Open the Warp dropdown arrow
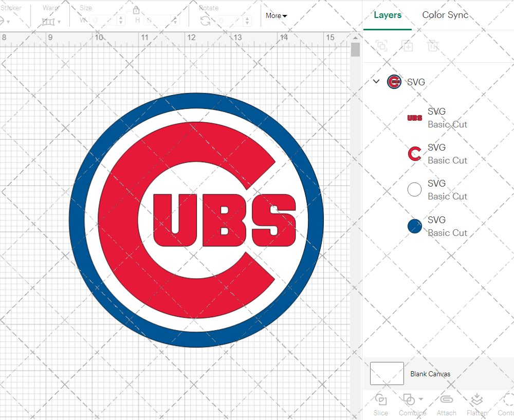Viewport: 514px width, 420px height. pyautogui.click(x=59, y=22)
